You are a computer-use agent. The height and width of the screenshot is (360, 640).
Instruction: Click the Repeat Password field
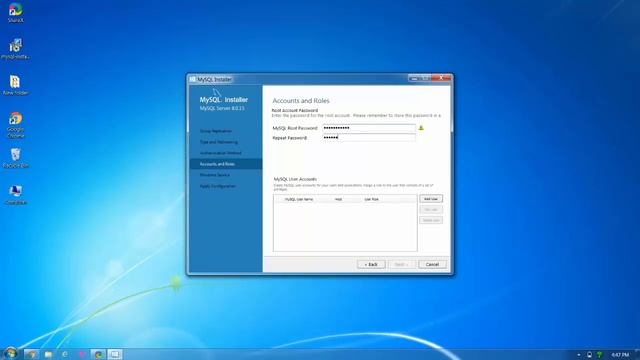(369, 138)
